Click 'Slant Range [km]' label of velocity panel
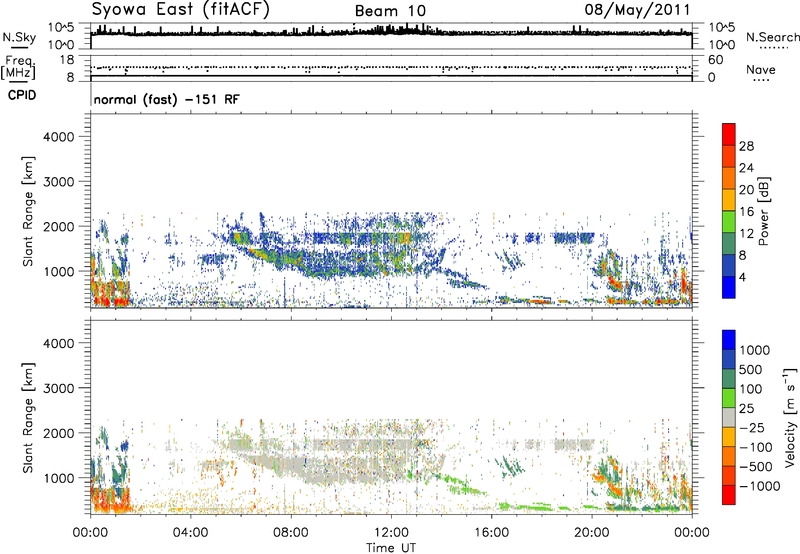Image resolution: width=800 pixels, height=554 pixels. pos(28,418)
